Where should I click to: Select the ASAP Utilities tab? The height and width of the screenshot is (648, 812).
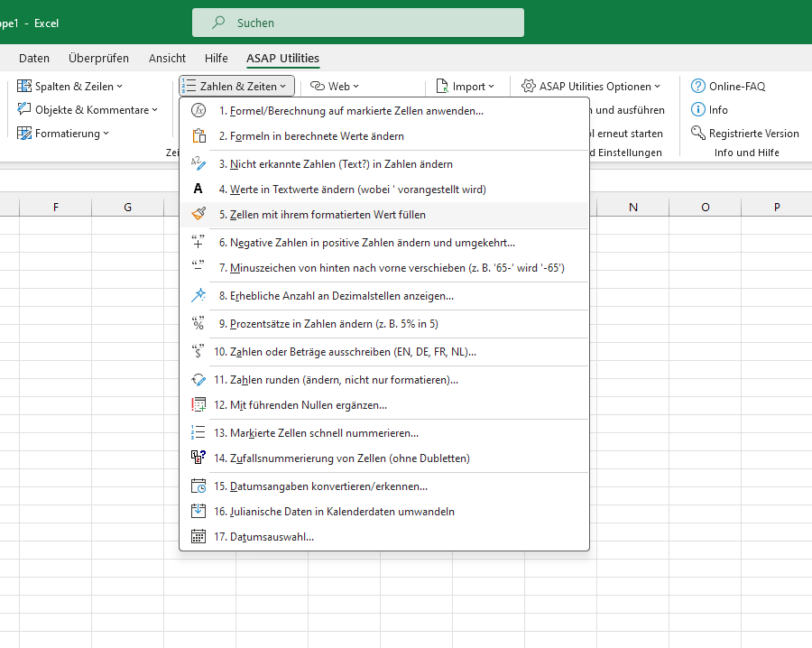(x=282, y=58)
